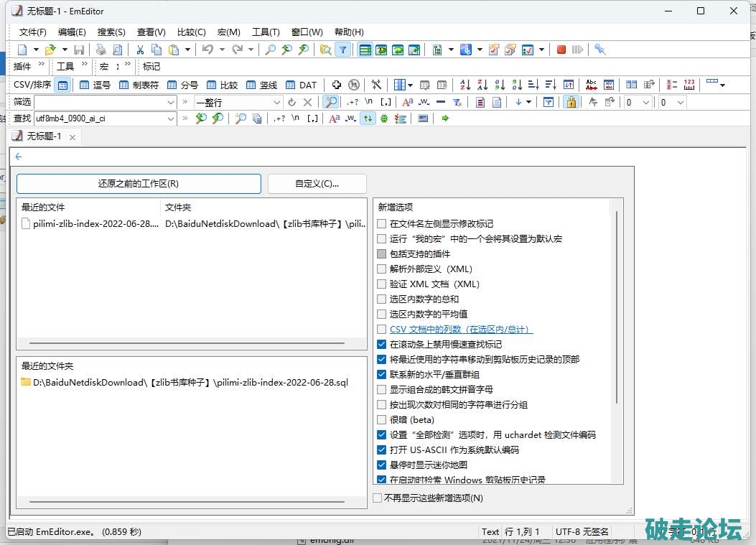This screenshot has height=545, width=756.
Task: Click the funnel filter icon in main toolbar
Action: pos(343,50)
